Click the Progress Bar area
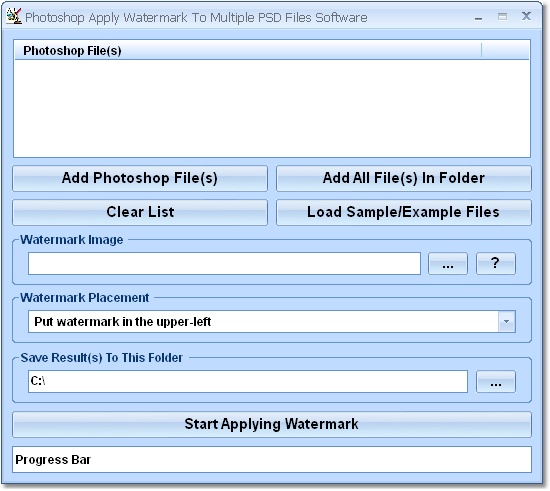The height and width of the screenshot is (491, 550). (x=272, y=459)
